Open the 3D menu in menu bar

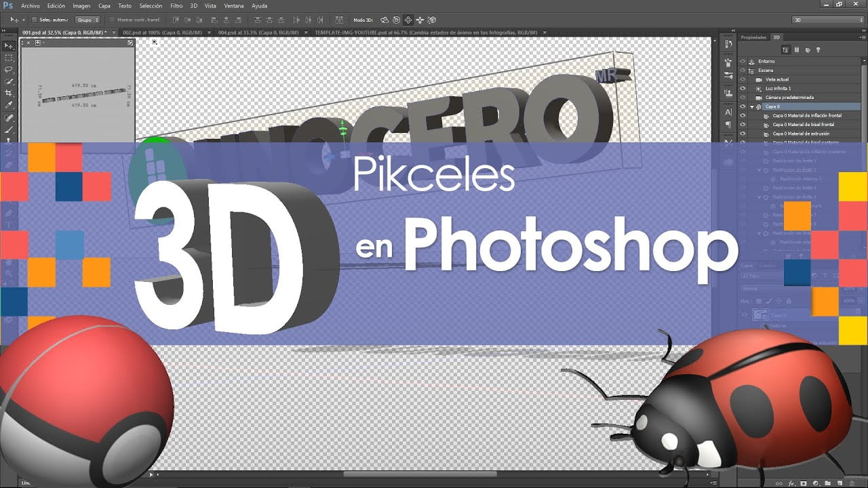coord(194,5)
